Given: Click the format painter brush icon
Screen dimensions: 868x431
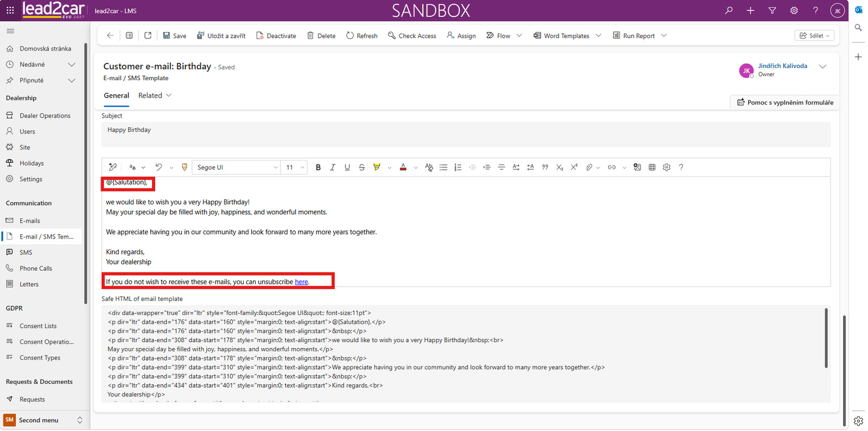Looking at the screenshot, I should click(x=184, y=167).
